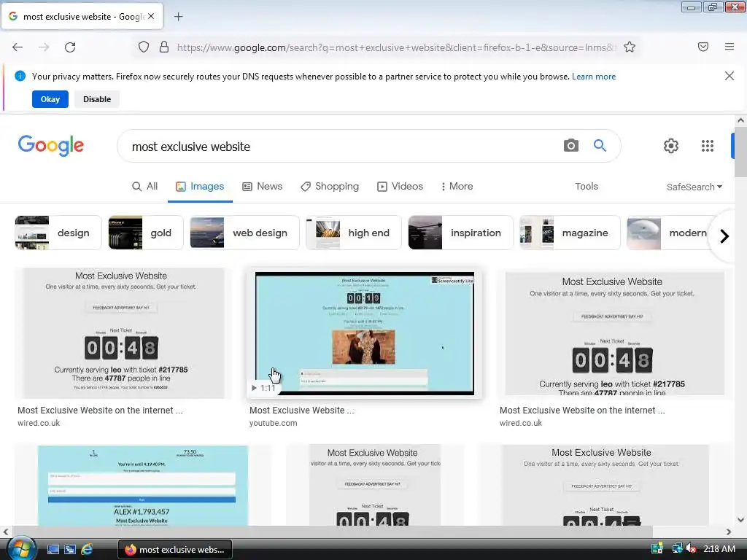Viewport: 747px width, 560px height.
Task: Click the Okay button in the notification
Action: click(x=50, y=99)
